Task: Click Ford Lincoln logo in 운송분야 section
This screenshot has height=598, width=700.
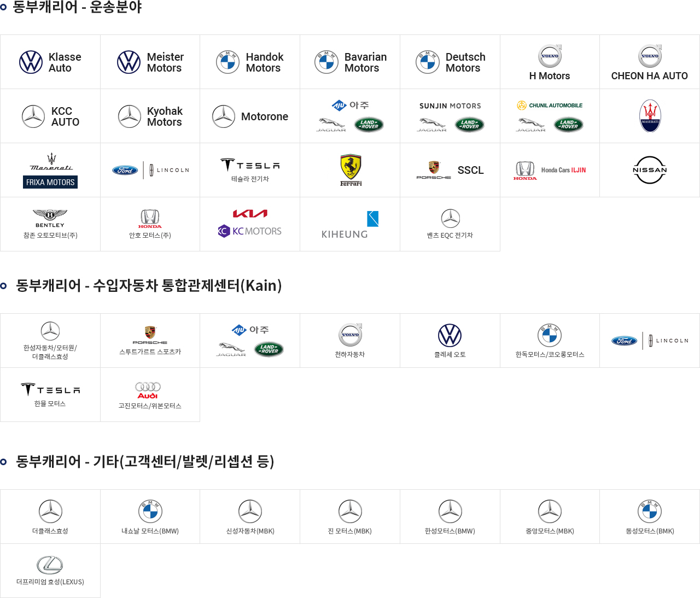Action: tap(150, 170)
